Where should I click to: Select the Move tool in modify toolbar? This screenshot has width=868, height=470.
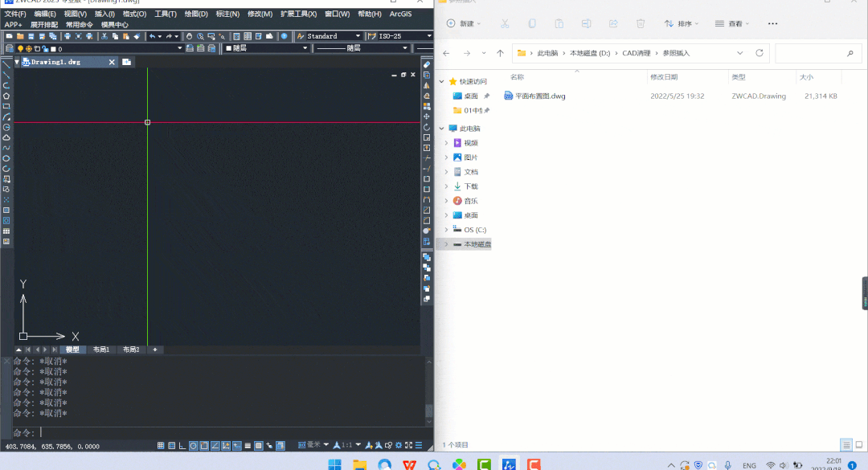[x=427, y=116]
